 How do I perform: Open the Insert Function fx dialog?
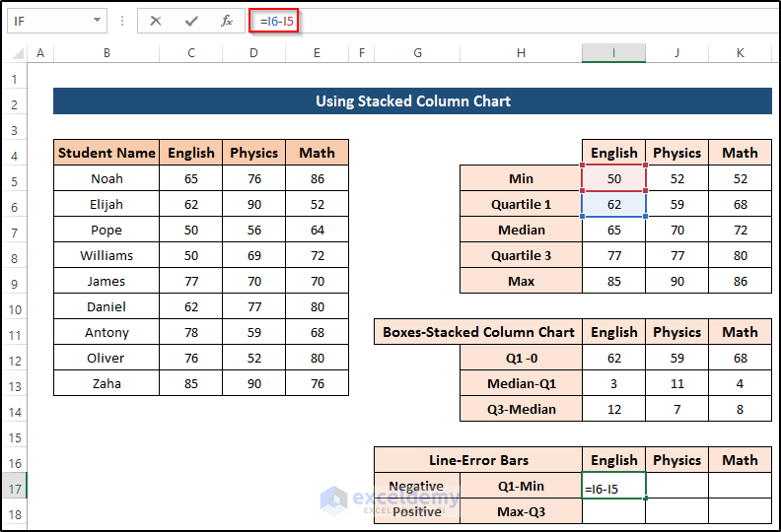(227, 21)
